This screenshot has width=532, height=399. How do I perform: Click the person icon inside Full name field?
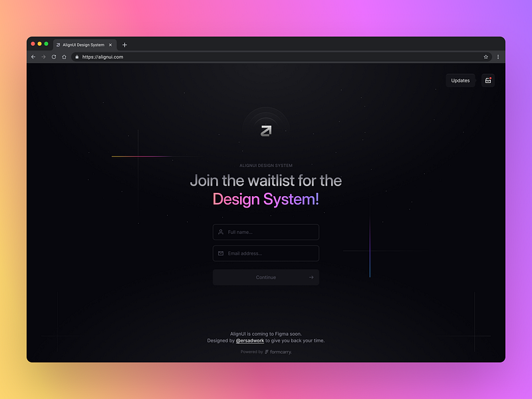pyautogui.click(x=220, y=232)
